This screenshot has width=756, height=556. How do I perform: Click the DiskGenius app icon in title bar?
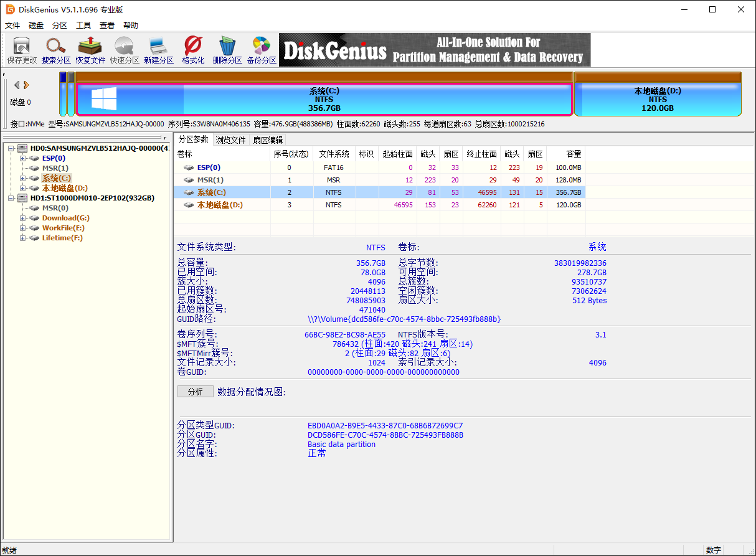coord(11,9)
